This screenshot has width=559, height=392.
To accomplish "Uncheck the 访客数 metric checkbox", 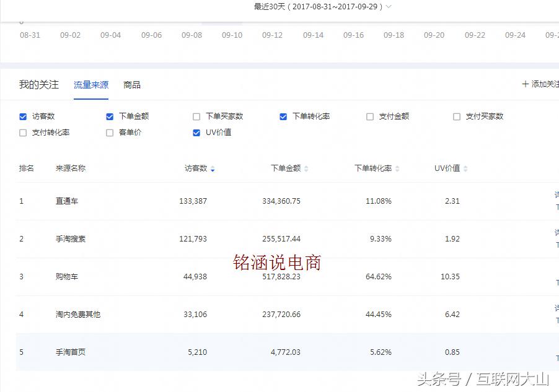I will tap(22, 116).
